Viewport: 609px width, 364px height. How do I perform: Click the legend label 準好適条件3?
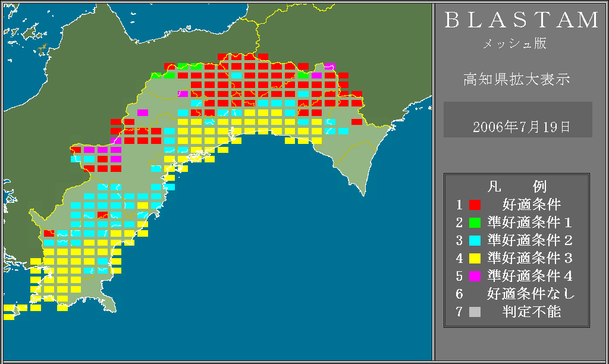pos(530,258)
